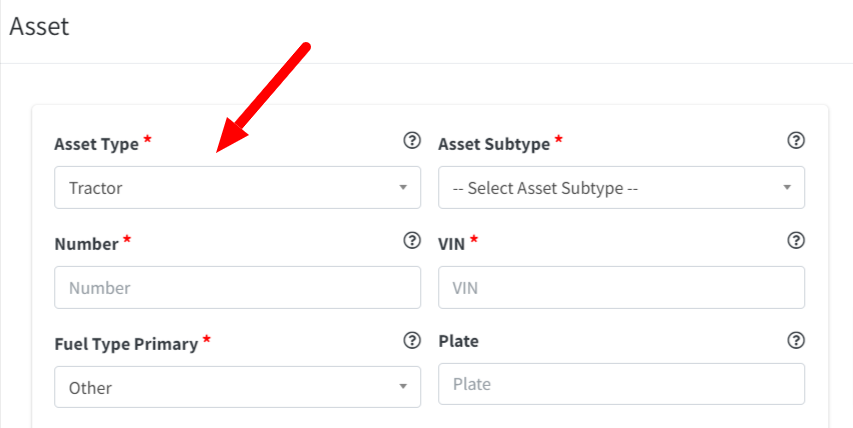Open the Asset Subtype help tooltip icon
The height and width of the screenshot is (428, 853).
tap(795, 141)
